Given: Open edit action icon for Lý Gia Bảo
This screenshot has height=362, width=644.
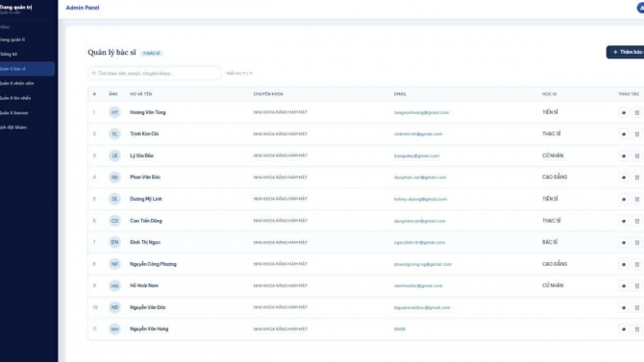Looking at the screenshot, I should tap(624, 156).
